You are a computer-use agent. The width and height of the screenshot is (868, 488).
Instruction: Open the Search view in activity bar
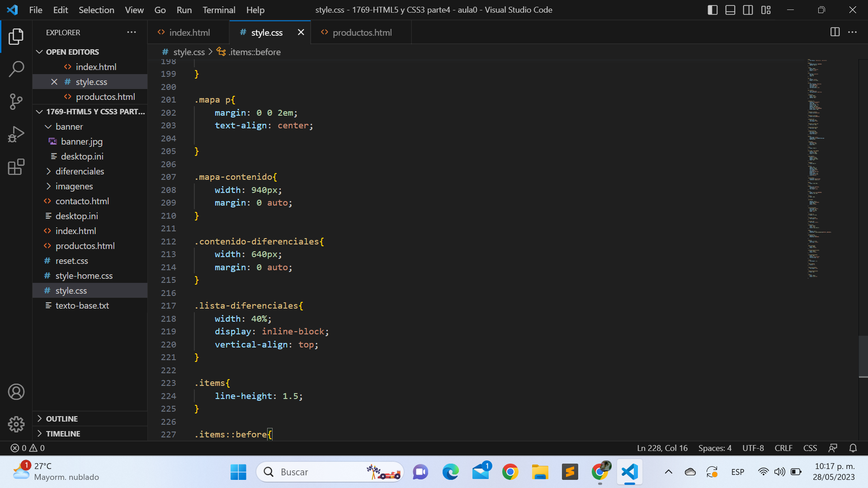(16, 69)
